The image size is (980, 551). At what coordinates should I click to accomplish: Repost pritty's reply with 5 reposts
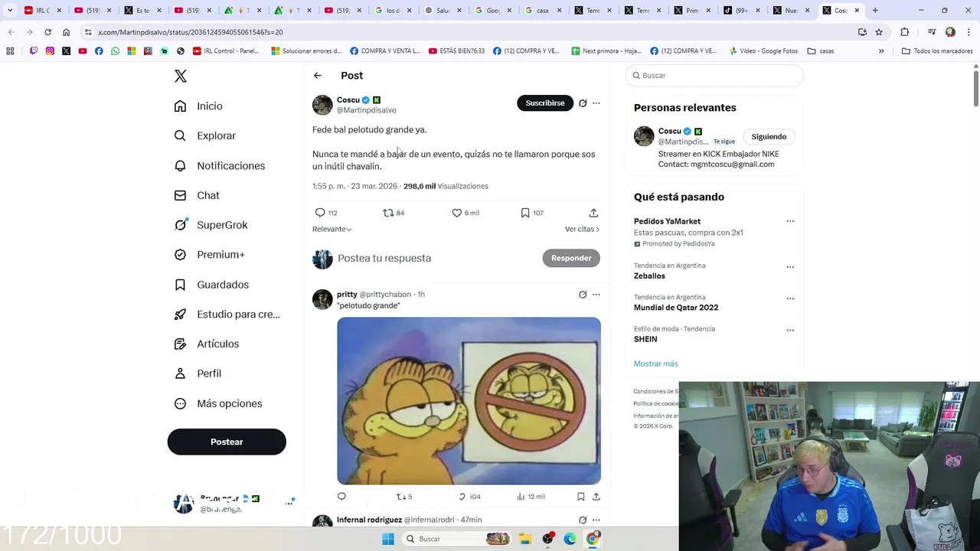(400, 497)
